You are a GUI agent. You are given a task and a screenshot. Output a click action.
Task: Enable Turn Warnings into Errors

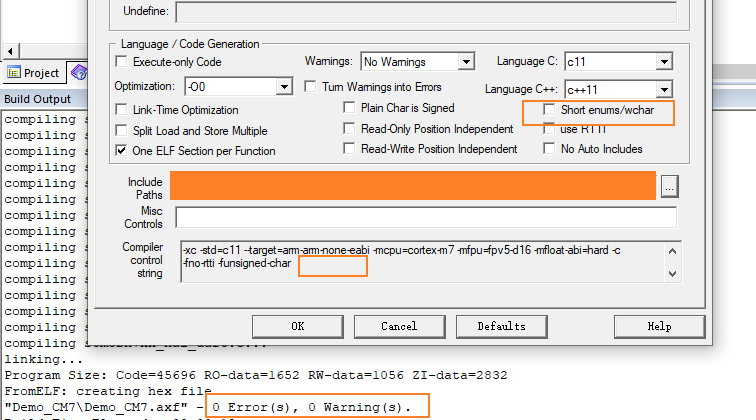coord(310,87)
